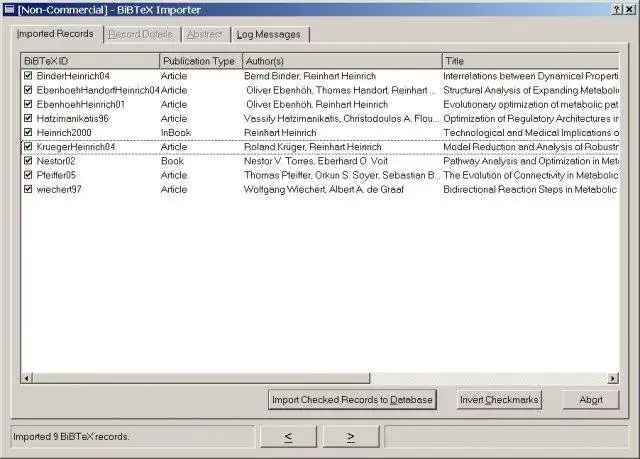Image resolution: width=640 pixels, height=459 pixels.
Task: Click author cell Vassily Hatzimanikatis, Christodoulos A. Flou...
Action: [x=342, y=119]
